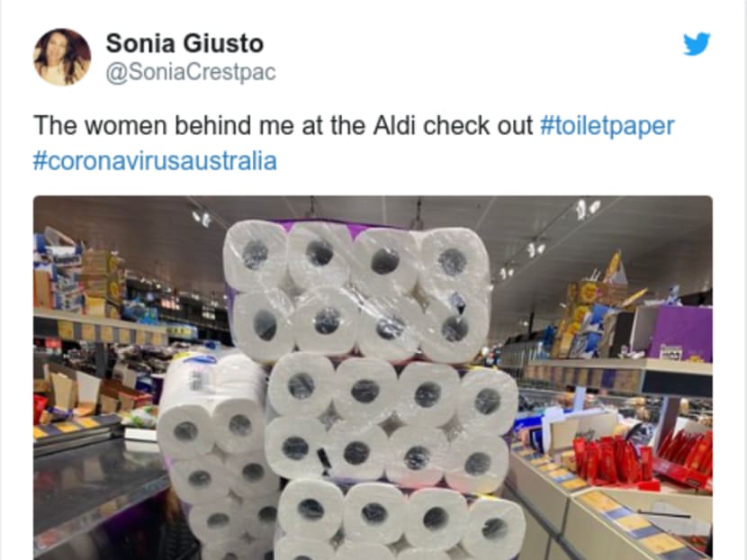This screenshot has height=560, width=747.
Task: Click the Sonia Giusto display name
Action: pyautogui.click(x=184, y=43)
